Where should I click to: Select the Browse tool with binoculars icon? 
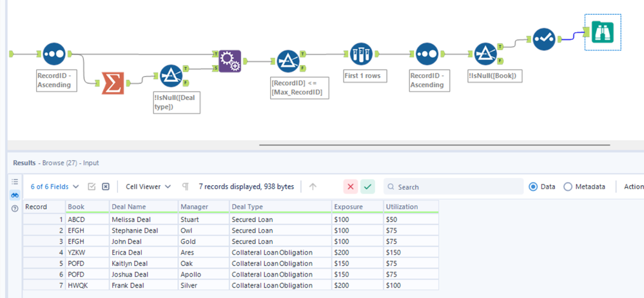coord(602,32)
